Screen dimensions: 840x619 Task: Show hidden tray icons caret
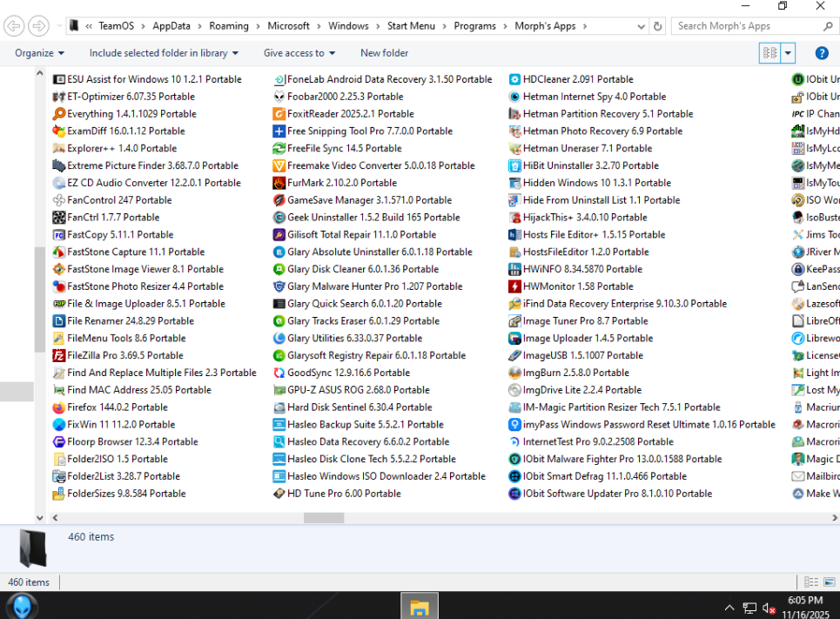pos(729,608)
